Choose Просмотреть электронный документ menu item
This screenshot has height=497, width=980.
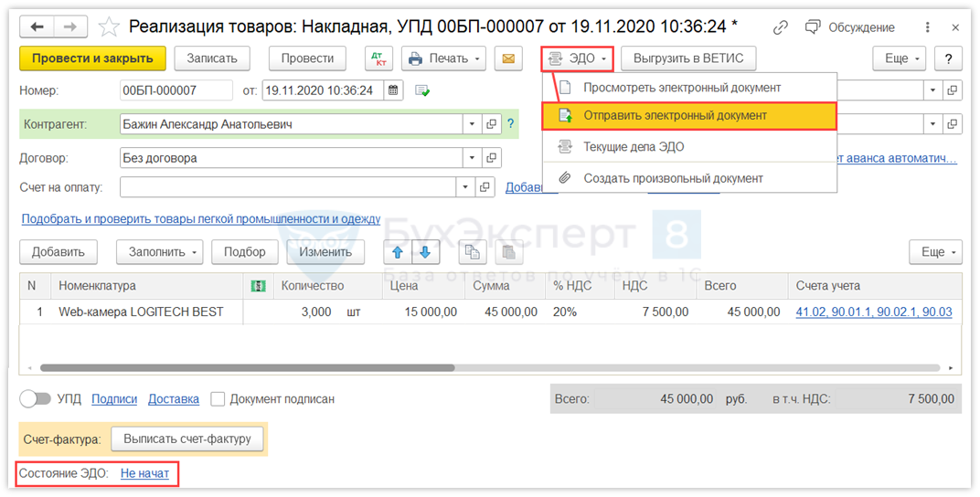click(682, 88)
